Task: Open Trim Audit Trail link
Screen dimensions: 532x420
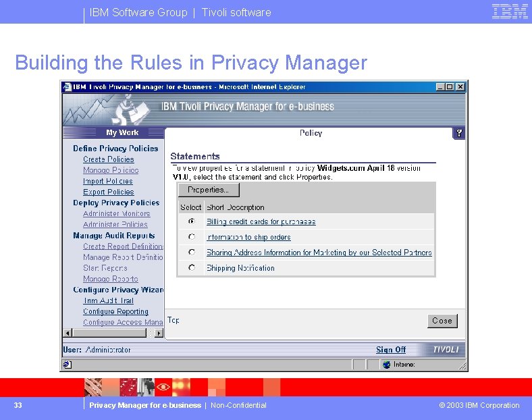Action: pos(108,300)
